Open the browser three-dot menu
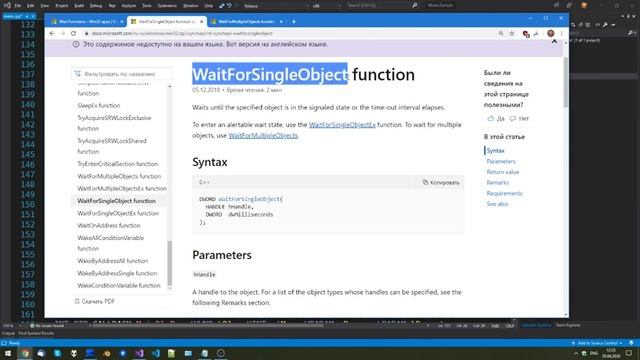 tap(562, 33)
